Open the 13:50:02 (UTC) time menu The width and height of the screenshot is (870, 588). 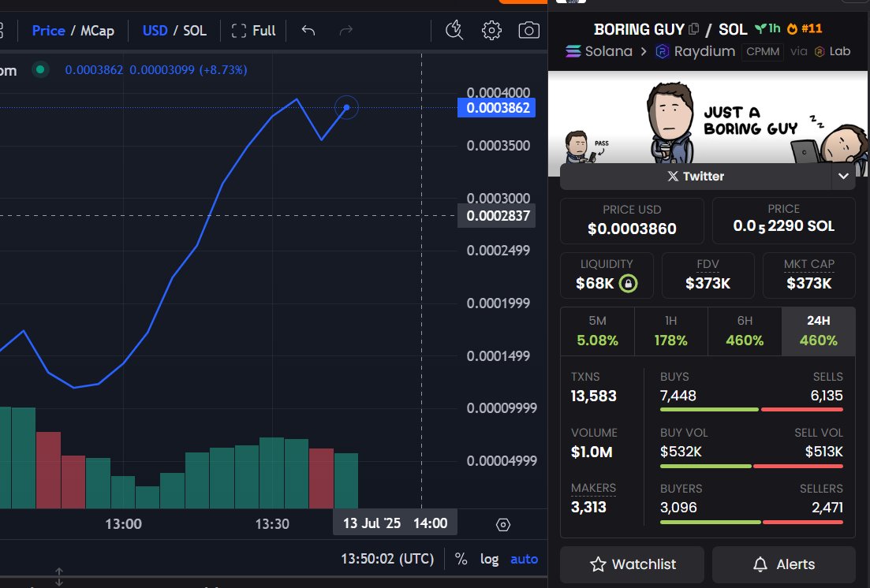coord(387,559)
